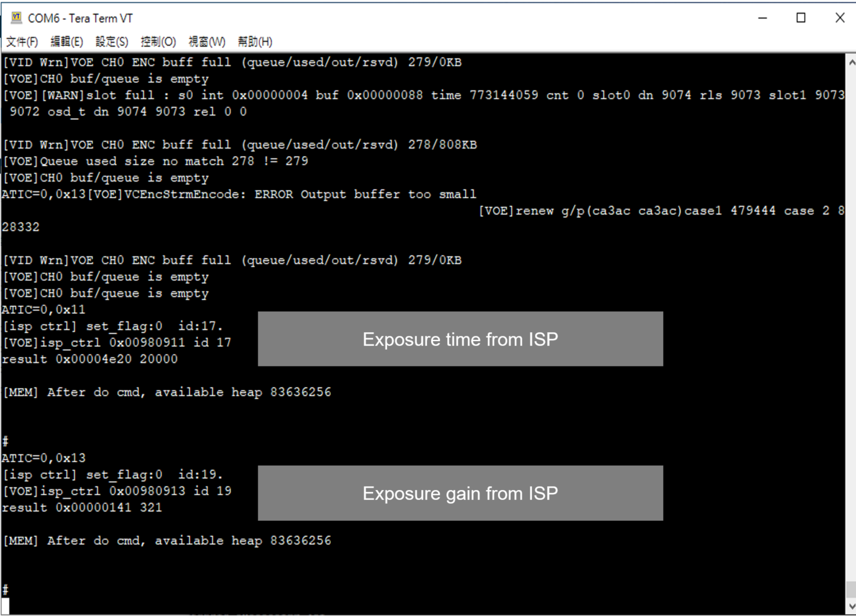
Task: Click the "Exposure gain from ISP" annotation box
Action: tap(460, 493)
